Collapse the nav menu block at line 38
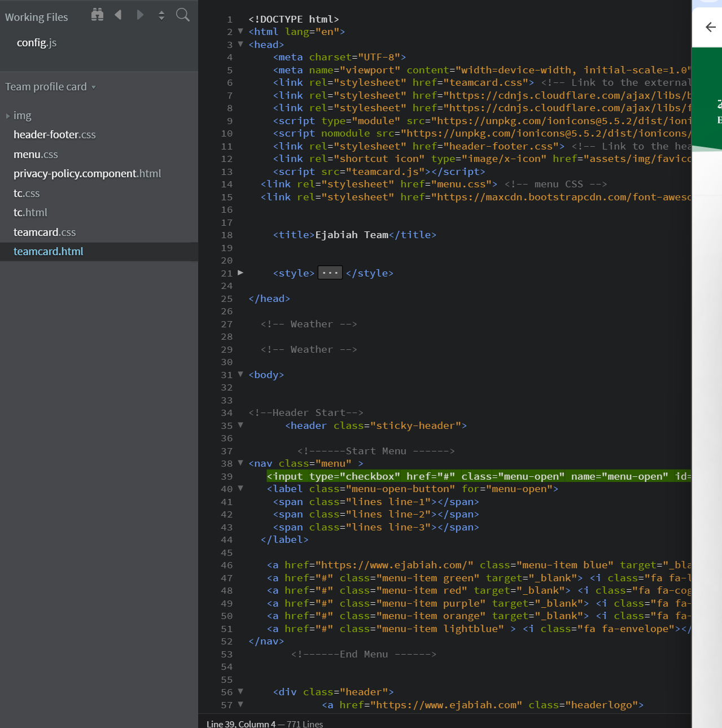This screenshot has width=722, height=728. (240, 463)
